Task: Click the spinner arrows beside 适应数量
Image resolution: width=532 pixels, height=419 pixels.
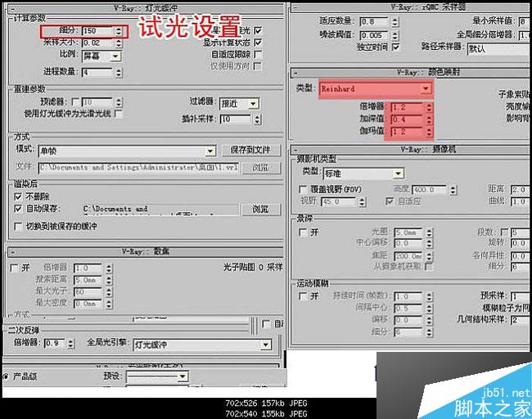Action: click(x=394, y=22)
